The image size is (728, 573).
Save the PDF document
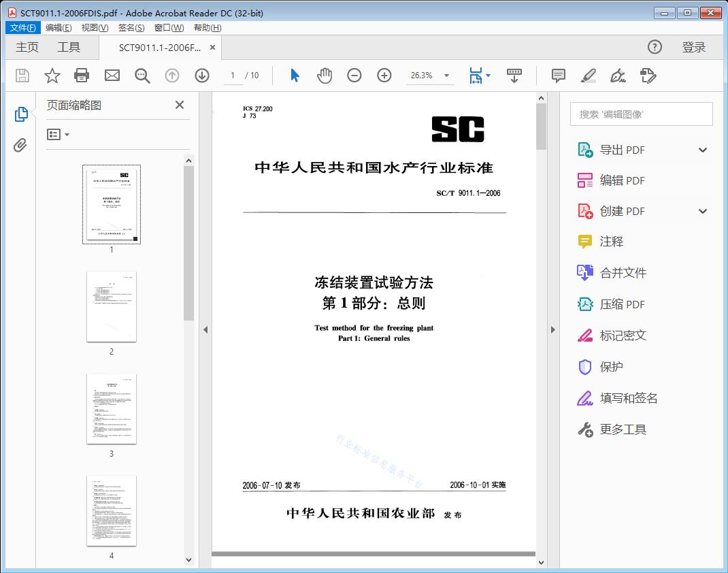pos(22,76)
